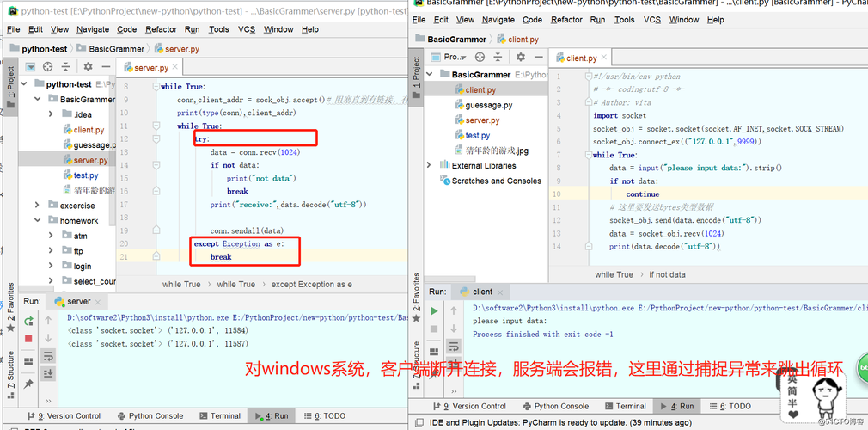Hide the right window Project panel

tap(538, 57)
